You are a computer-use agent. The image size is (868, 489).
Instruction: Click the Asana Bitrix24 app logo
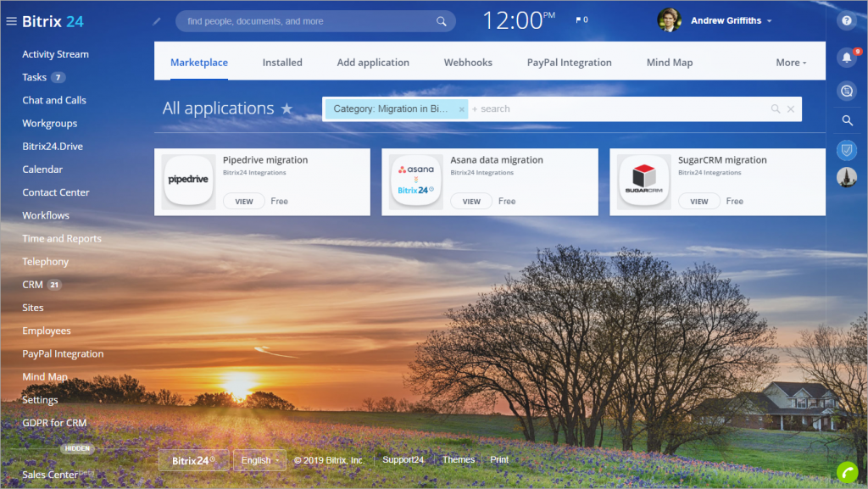tap(415, 181)
